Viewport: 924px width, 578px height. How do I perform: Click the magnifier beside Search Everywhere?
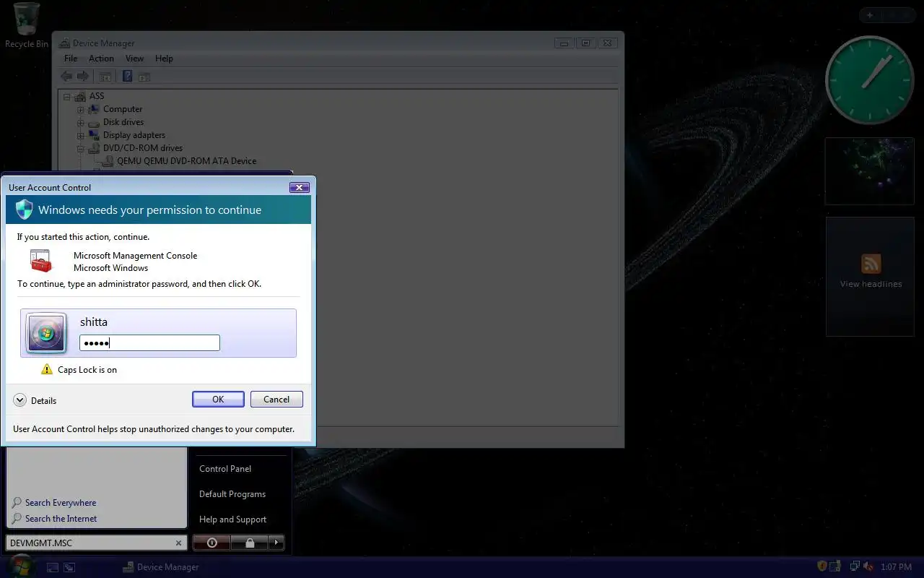(17, 502)
